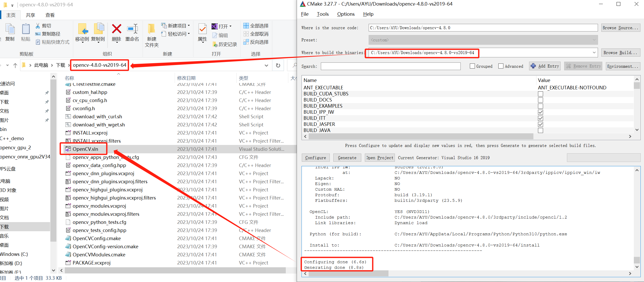Click the Browse Source button

pos(620,28)
